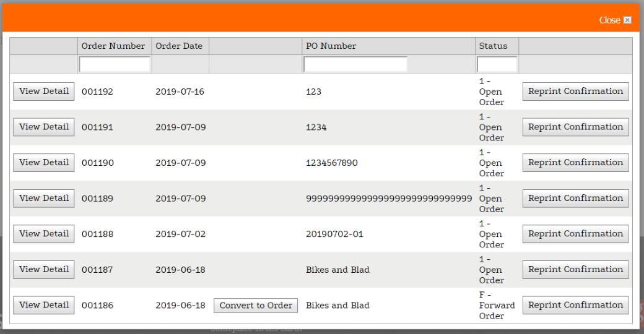Open order 001188 details
The width and height of the screenshot is (644, 334).
pos(44,234)
